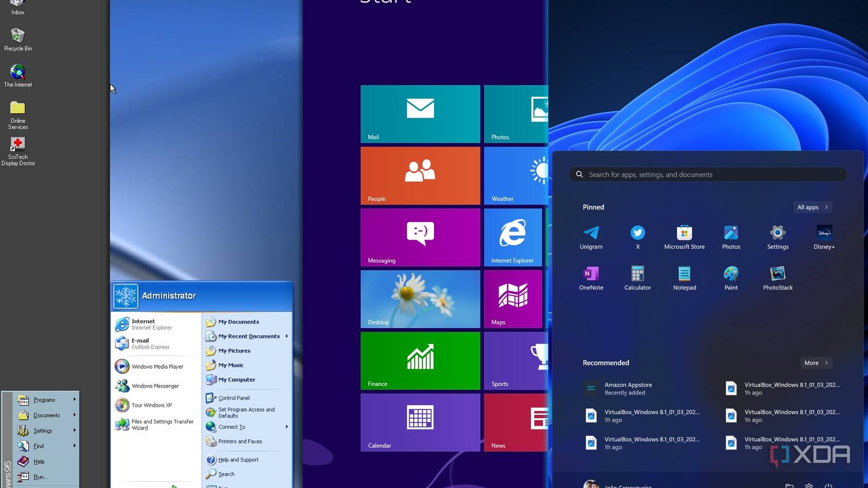Click the search field for apps and documents
The width and height of the screenshot is (868, 488).
click(x=705, y=174)
